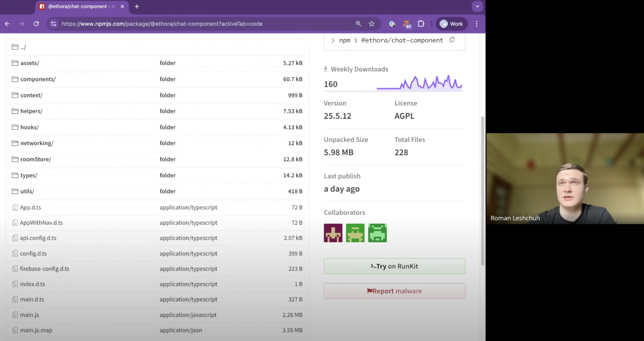This screenshot has width=644, height=341.
Task: Click the 60.7 kB size of components/
Action: 293,79
